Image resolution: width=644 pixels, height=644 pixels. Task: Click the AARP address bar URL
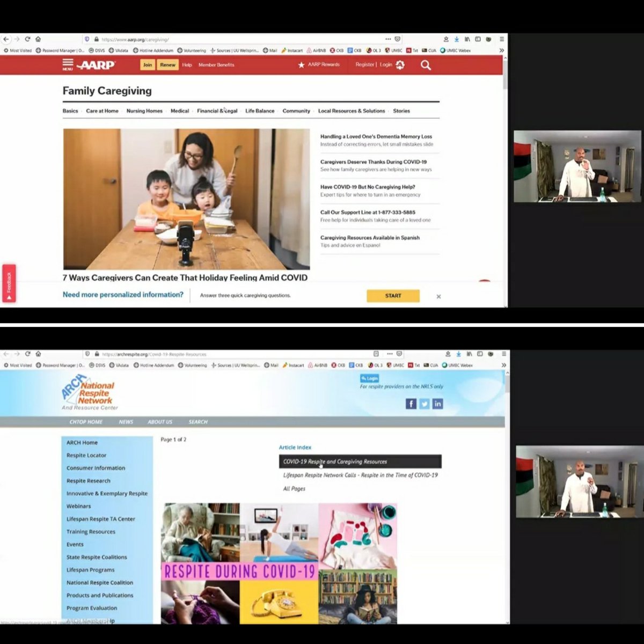tap(135, 39)
